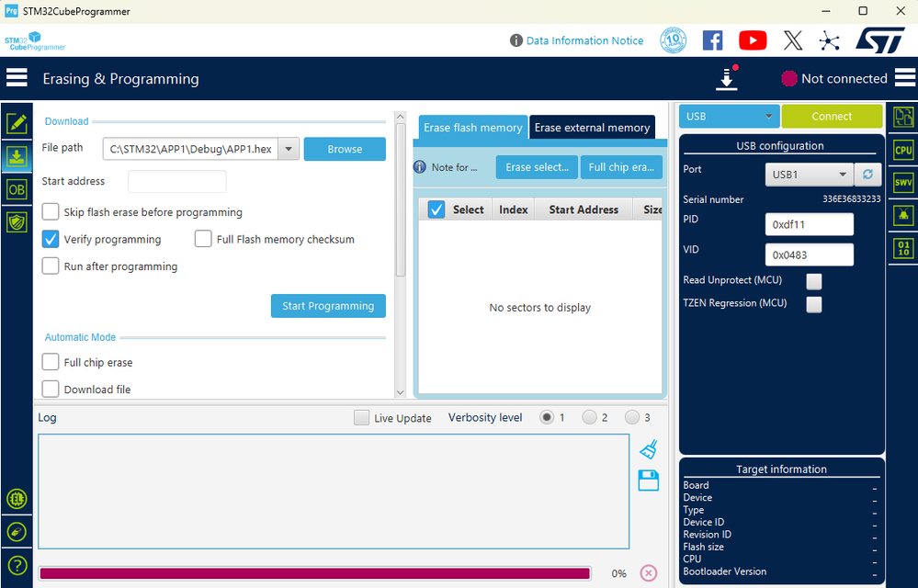Open the Security shield icon in sidebar
918x588 pixels.
[17, 222]
